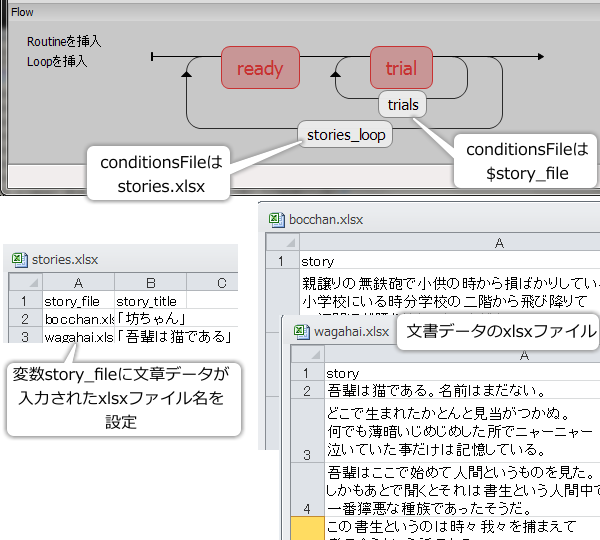This screenshot has width=600, height=540.
Task: Click the Flow panel title
Action: [x=22, y=12]
